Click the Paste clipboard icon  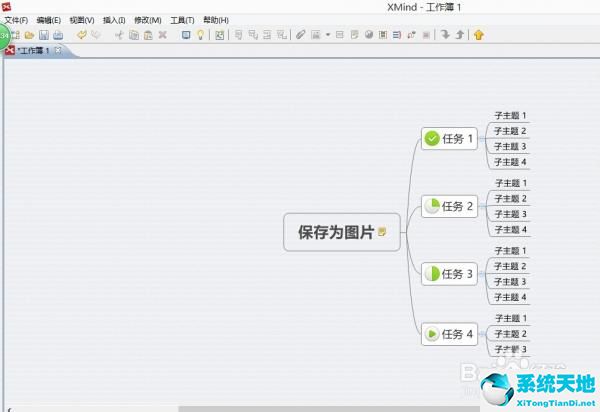[x=148, y=35]
